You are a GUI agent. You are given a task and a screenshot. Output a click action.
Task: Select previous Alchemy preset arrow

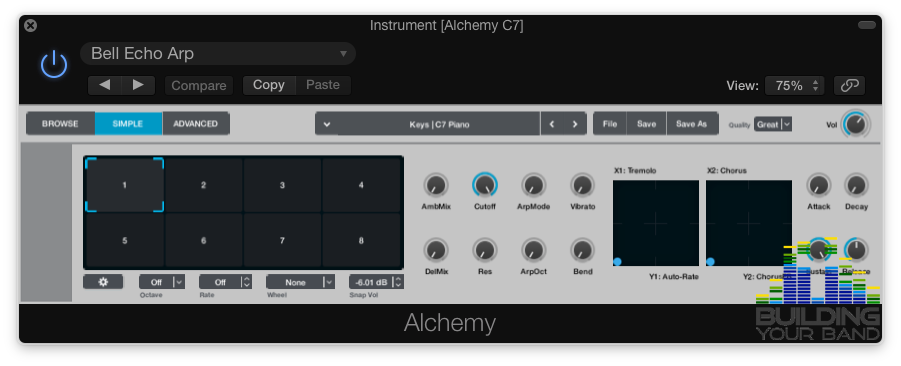point(552,124)
